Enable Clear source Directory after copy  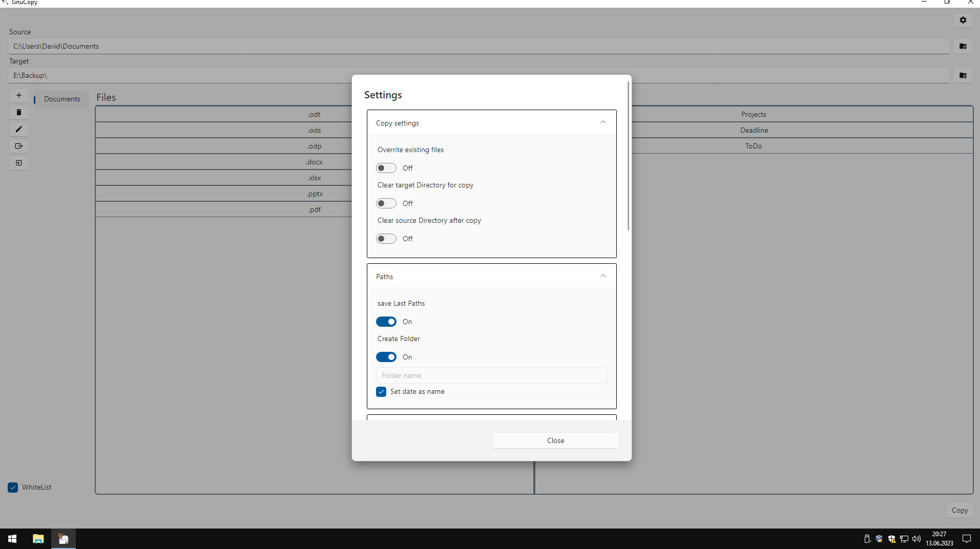coord(386,239)
